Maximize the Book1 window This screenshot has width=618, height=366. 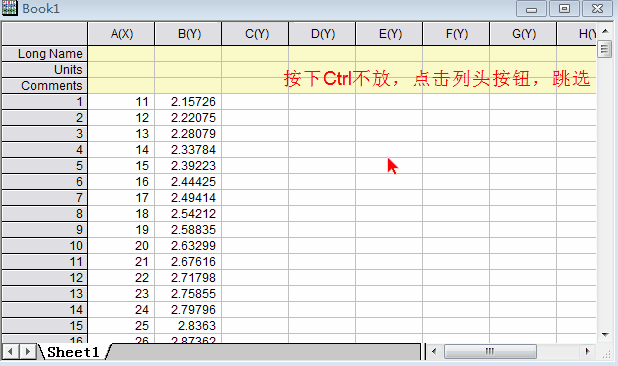click(564, 9)
